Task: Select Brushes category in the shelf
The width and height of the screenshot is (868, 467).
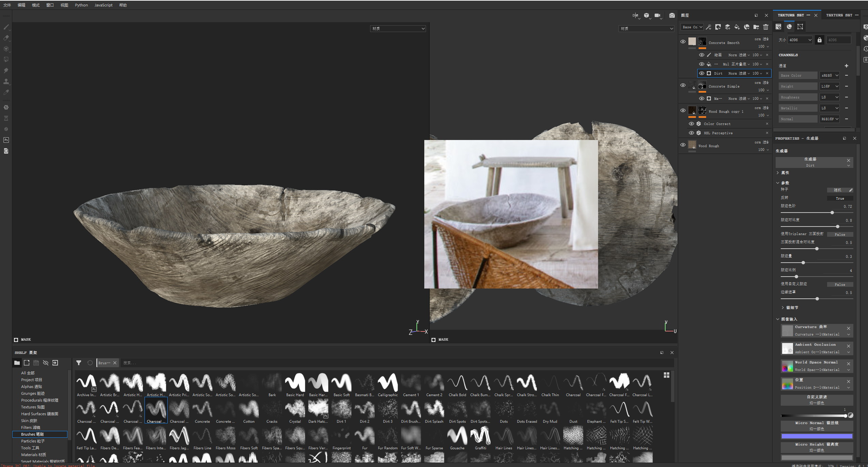Action: click(x=32, y=434)
